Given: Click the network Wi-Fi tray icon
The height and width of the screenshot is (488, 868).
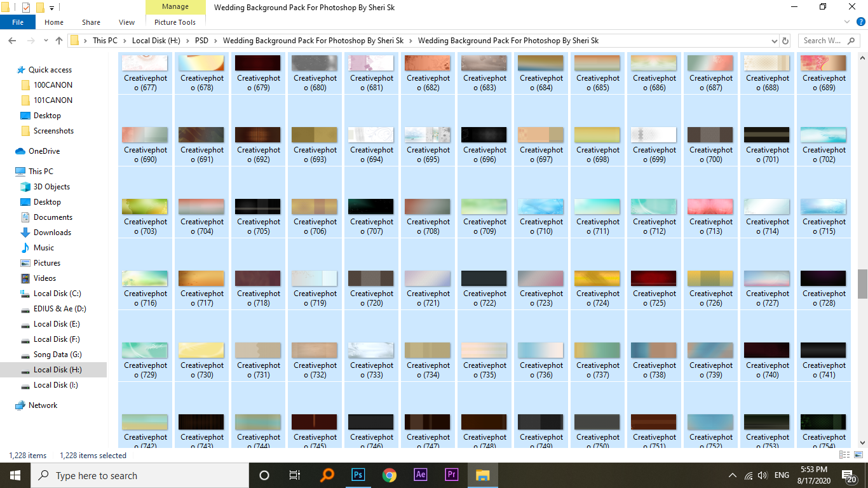Looking at the screenshot, I should pos(748,475).
